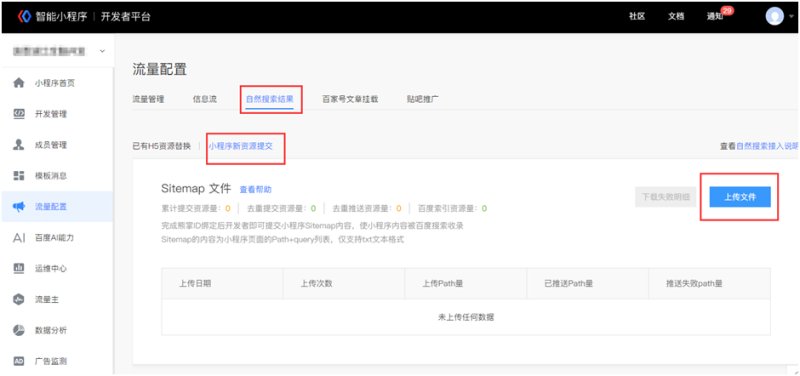Click the 去重提交资源量 statistic
The image size is (800, 376).
click(282, 209)
